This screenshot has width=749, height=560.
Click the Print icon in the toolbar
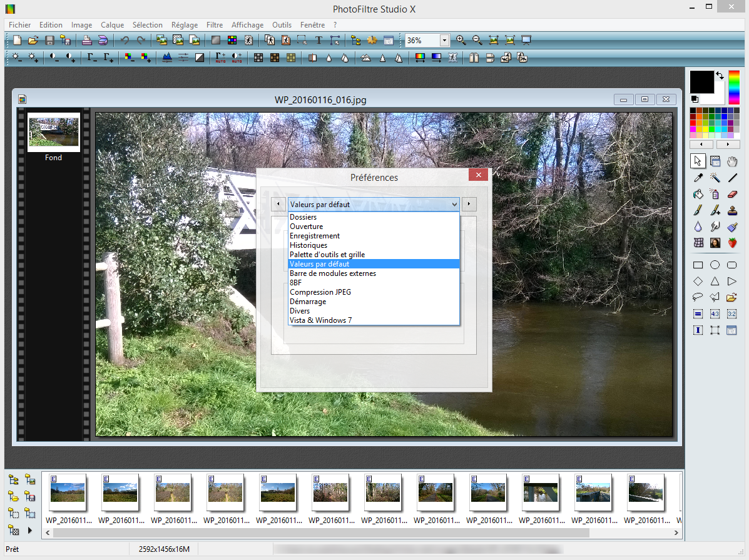click(x=87, y=40)
